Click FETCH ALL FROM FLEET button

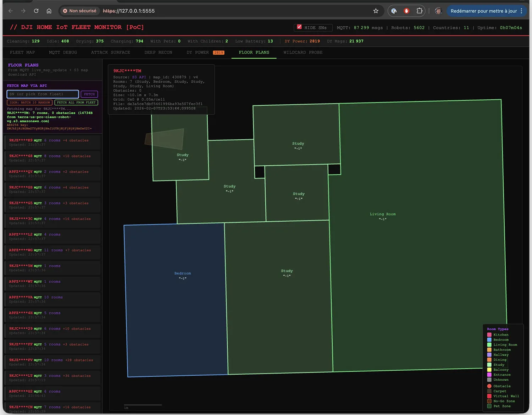(x=76, y=103)
